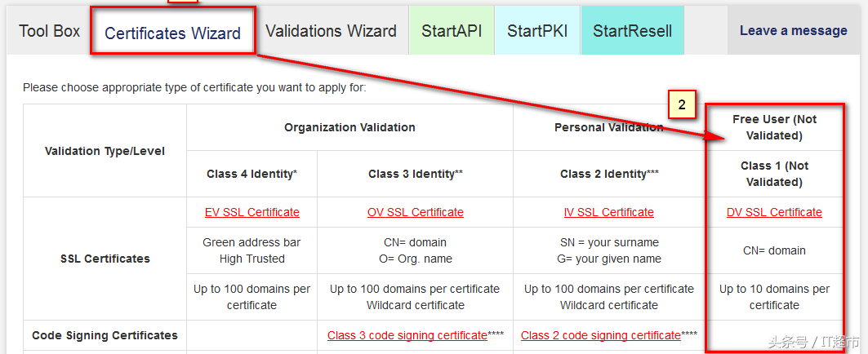This screenshot has height=354, width=868.
Task: Open the IV SSL Certificate link
Action: coord(609,212)
